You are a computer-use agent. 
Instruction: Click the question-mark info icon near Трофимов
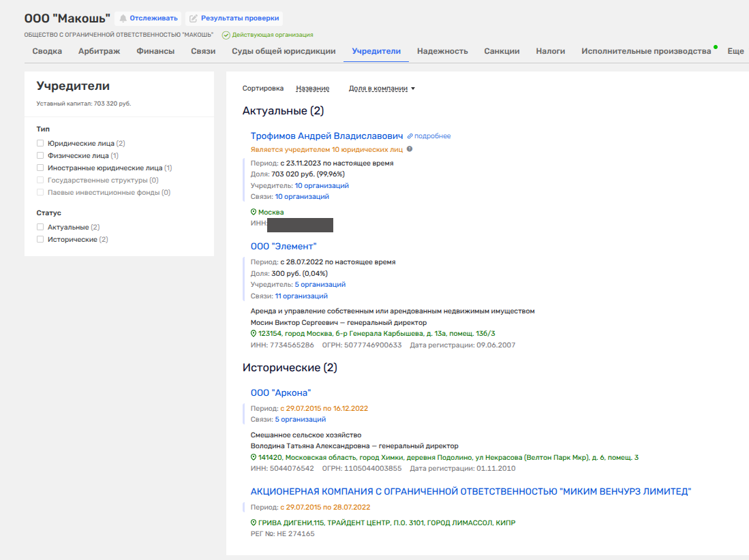(410, 149)
